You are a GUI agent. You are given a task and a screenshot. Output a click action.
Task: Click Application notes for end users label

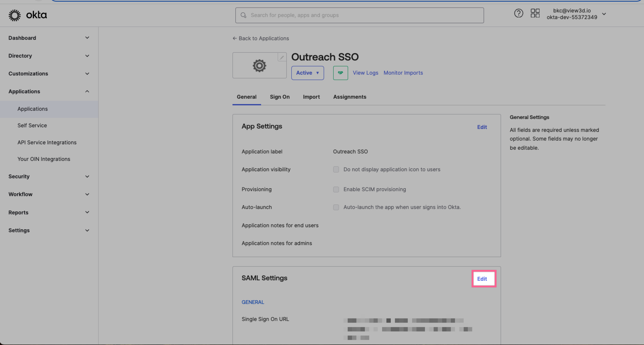(x=280, y=226)
